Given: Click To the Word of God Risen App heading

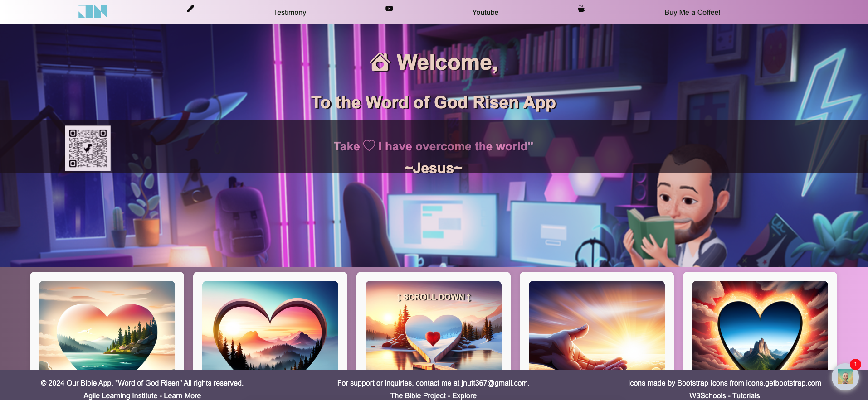Looking at the screenshot, I should point(434,103).
